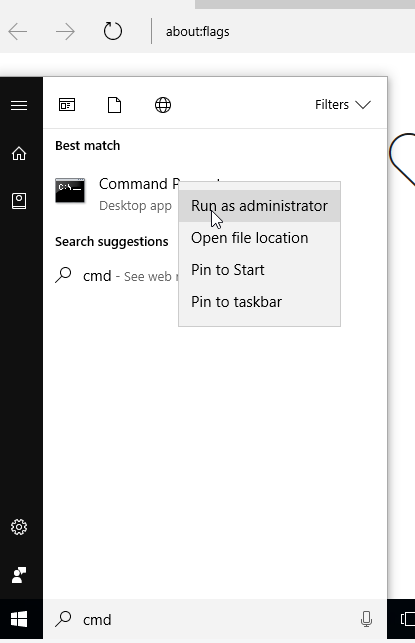Open Task View on the taskbar
This screenshot has height=643, width=415.
pos(407,619)
